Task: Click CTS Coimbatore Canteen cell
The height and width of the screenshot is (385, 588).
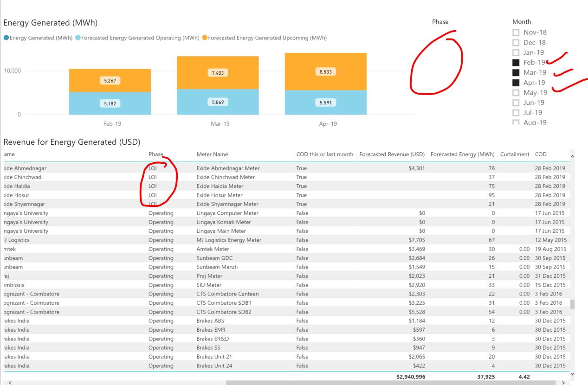Action: coord(228,294)
